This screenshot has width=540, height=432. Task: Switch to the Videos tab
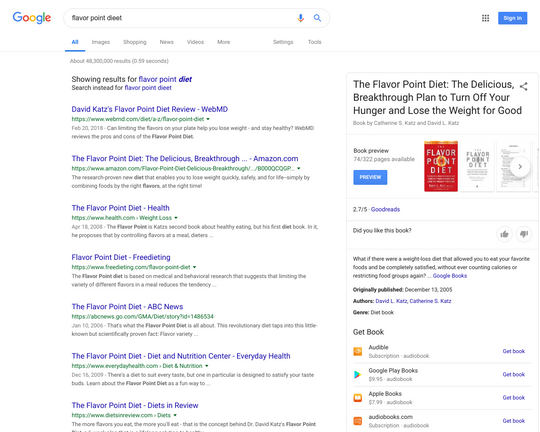pyautogui.click(x=195, y=42)
